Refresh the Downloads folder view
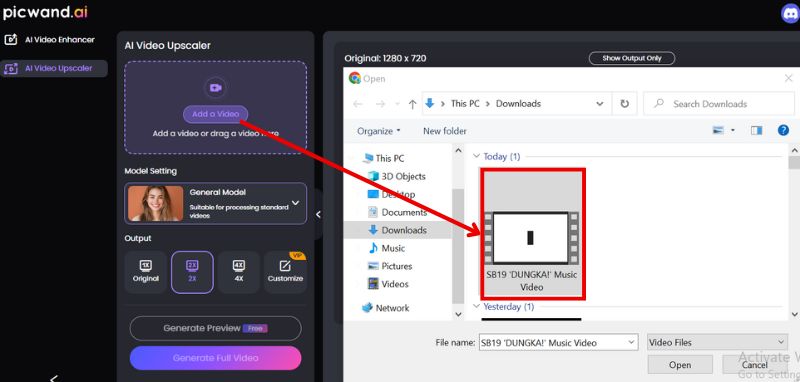 tap(624, 104)
